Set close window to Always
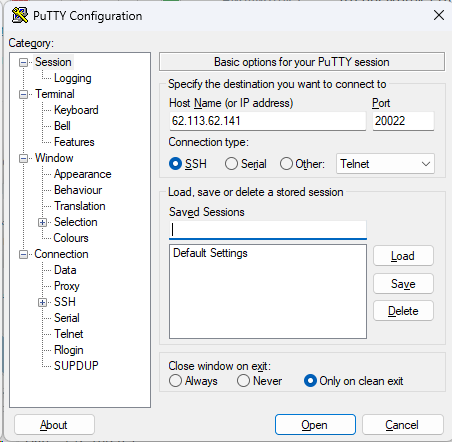This screenshot has width=452, height=442. (x=175, y=381)
